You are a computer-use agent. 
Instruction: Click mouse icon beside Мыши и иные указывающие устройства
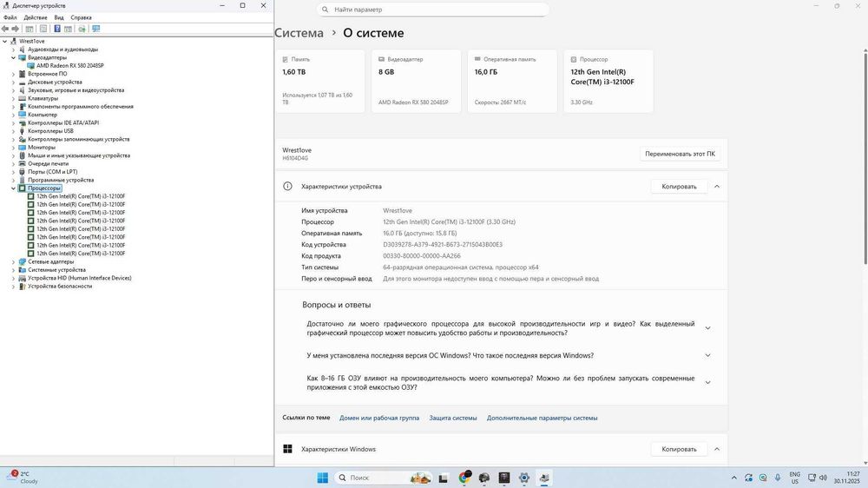click(x=23, y=155)
